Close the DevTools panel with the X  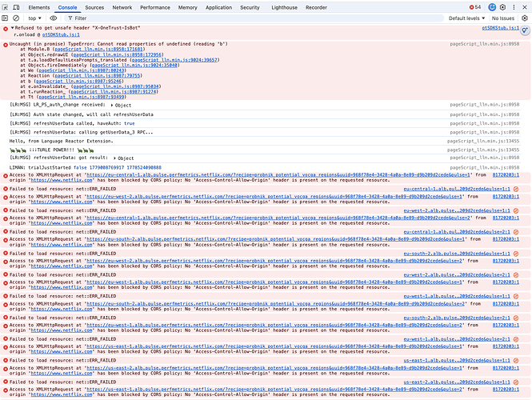(x=525, y=7)
